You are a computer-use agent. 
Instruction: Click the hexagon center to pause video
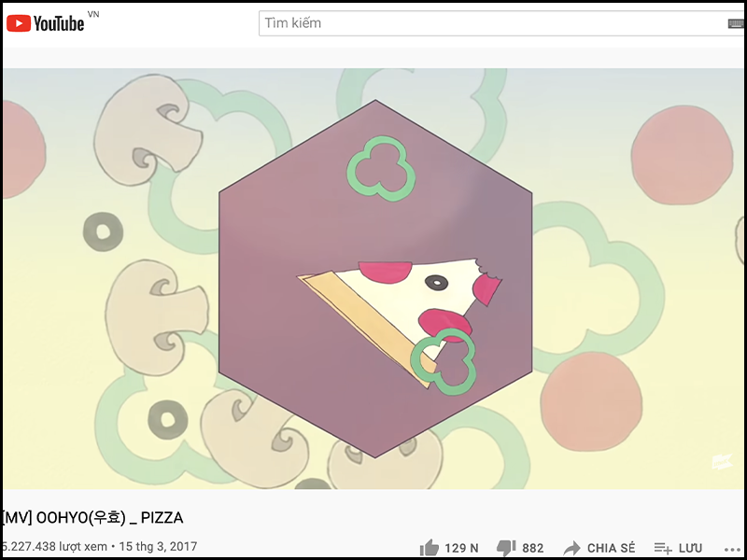coord(375,279)
